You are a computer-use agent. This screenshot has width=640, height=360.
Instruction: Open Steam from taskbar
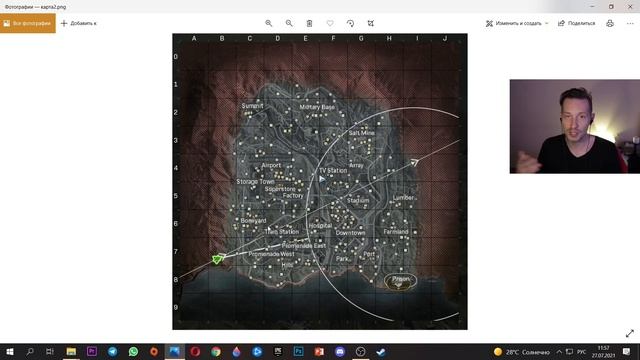coord(381,351)
